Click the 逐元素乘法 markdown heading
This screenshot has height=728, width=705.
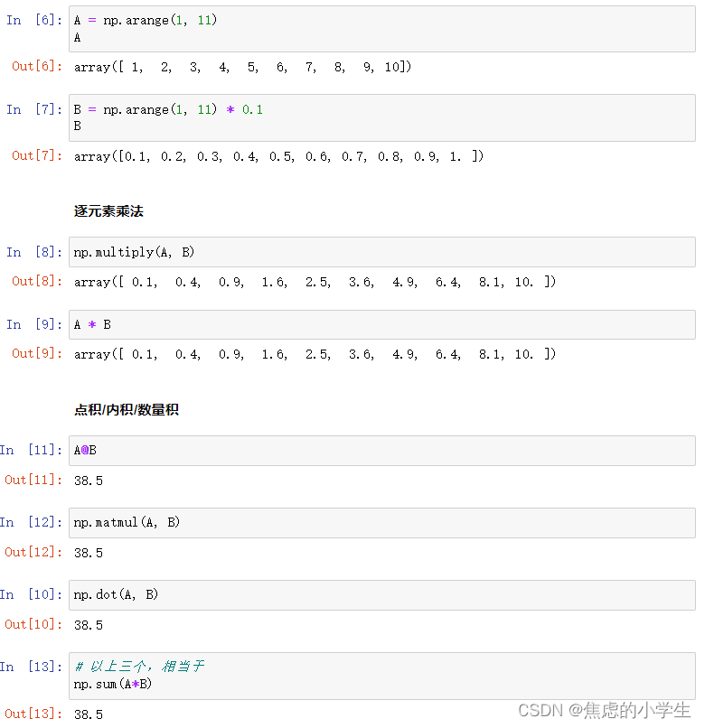tap(108, 211)
